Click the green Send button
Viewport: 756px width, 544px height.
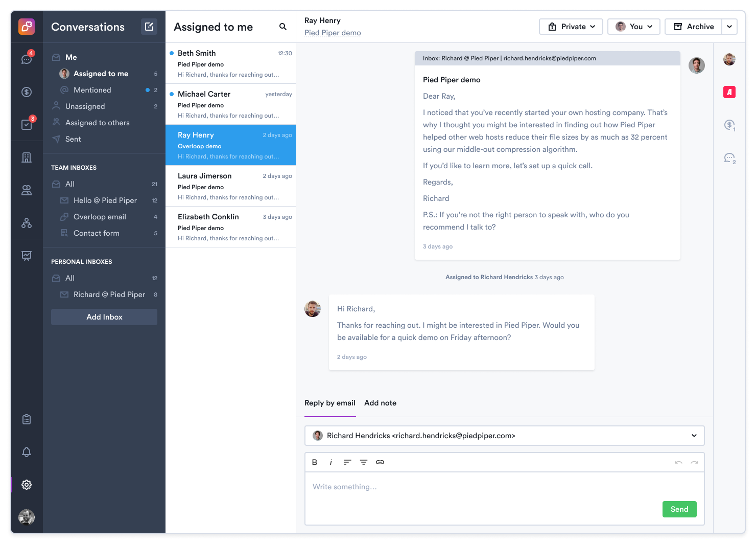pos(679,509)
